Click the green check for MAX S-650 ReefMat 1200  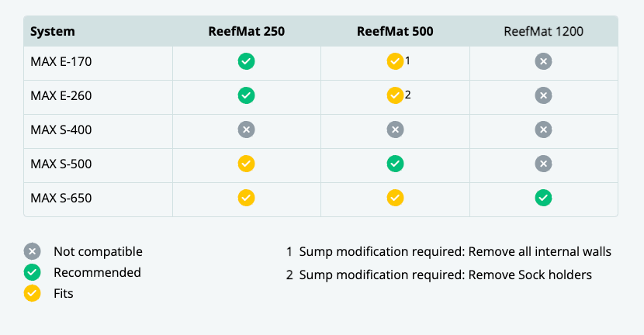[544, 198]
